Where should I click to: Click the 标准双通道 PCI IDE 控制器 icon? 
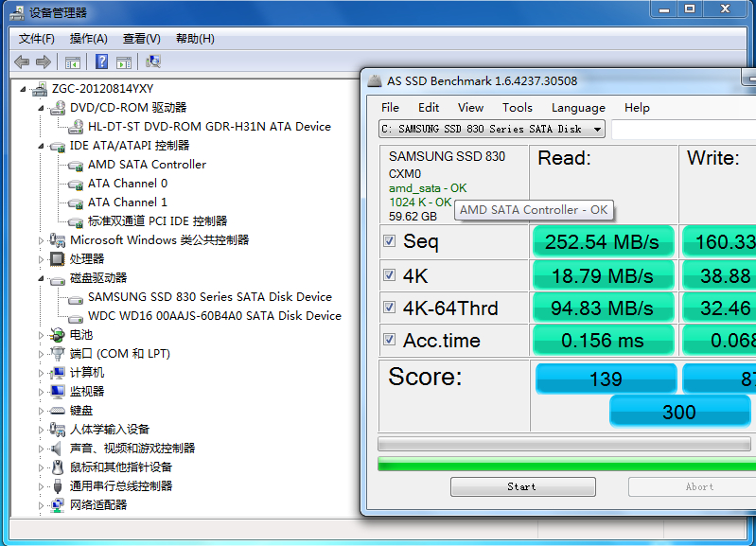76,221
